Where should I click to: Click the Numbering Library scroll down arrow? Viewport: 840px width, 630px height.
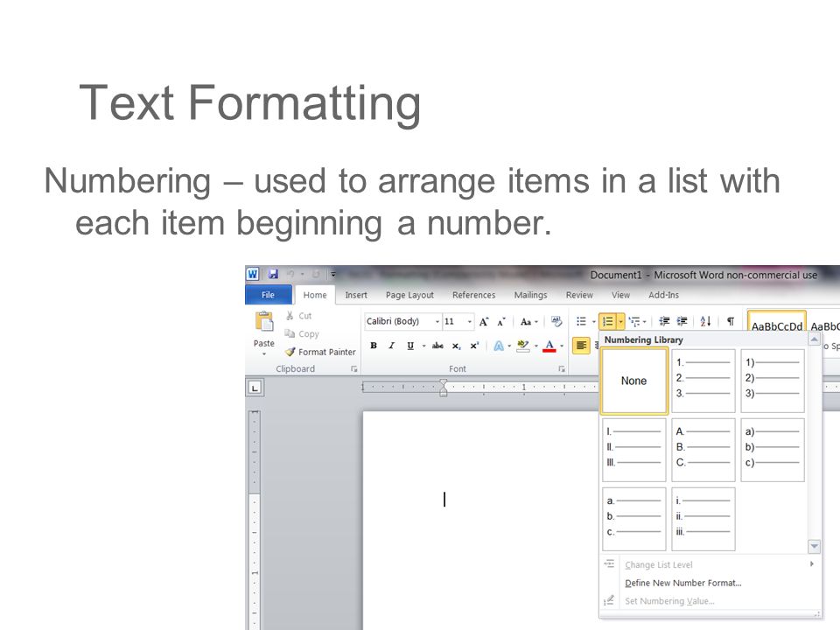815,546
